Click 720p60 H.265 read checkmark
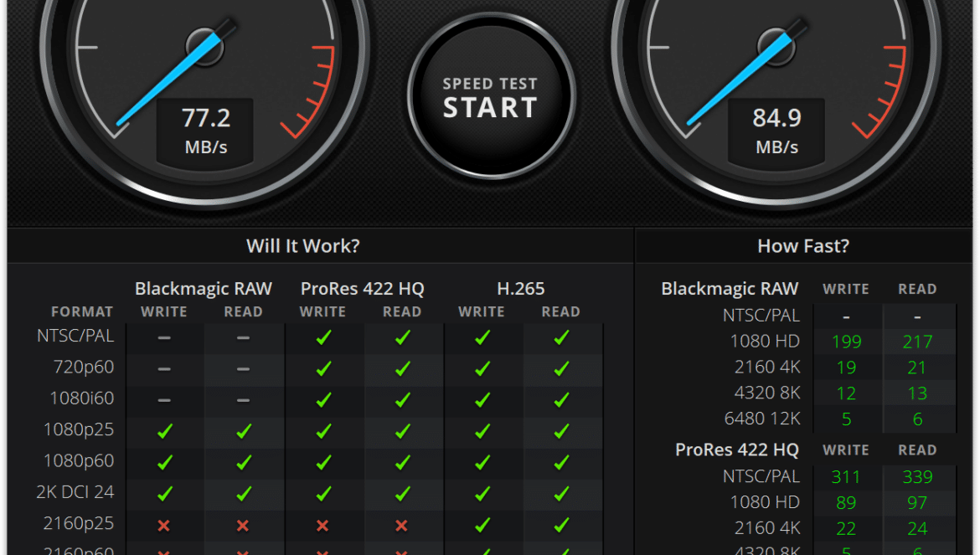980x555 pixels. (x=561, y=369)
